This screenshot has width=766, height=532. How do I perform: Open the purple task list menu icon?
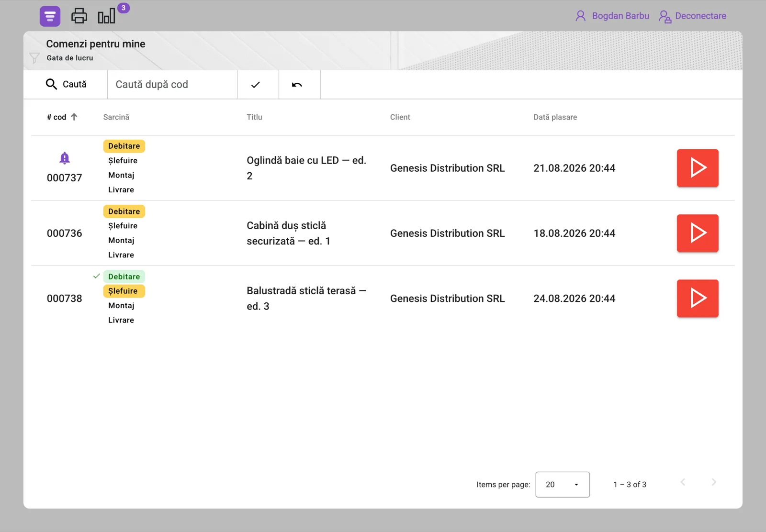tap(50, 16)
